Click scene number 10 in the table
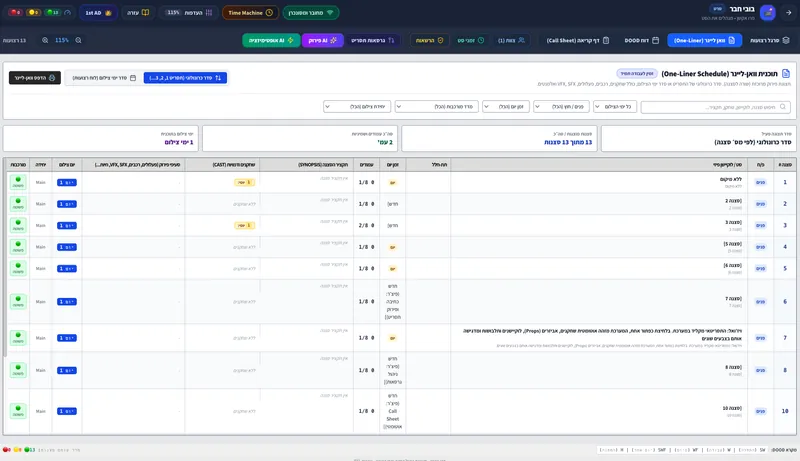Screen dimensions: 800x461 coord(785,411)
